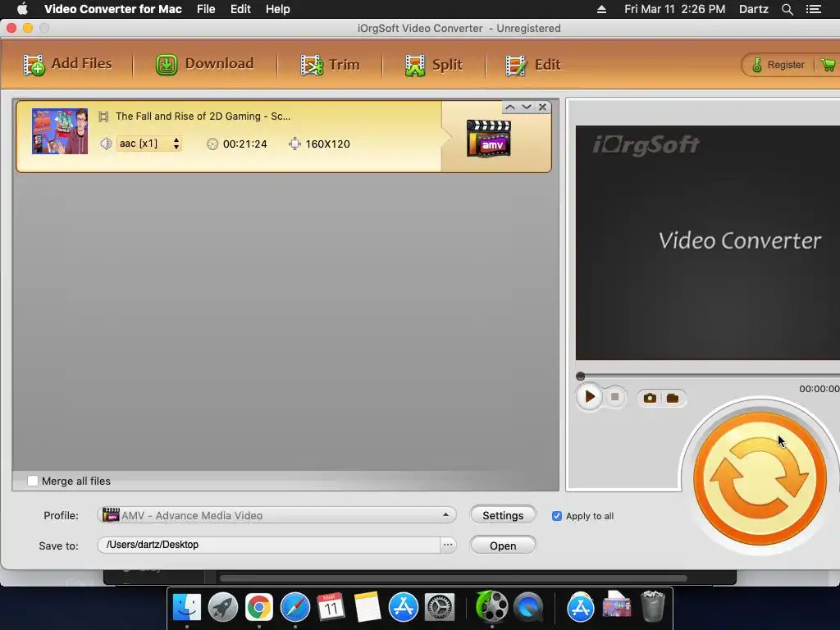Open the File menu

[206, 9]
